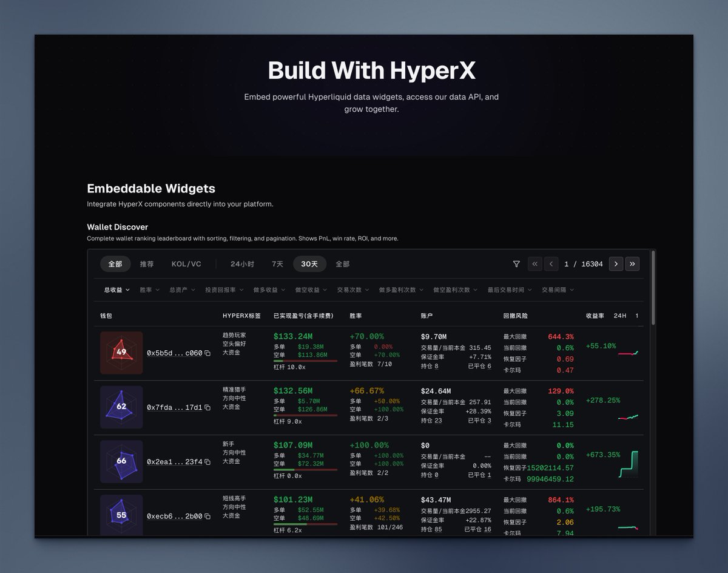Click the long/short bar above 杠杆 10.0x
Screen dimensions: 728x573
coord(305,361)
